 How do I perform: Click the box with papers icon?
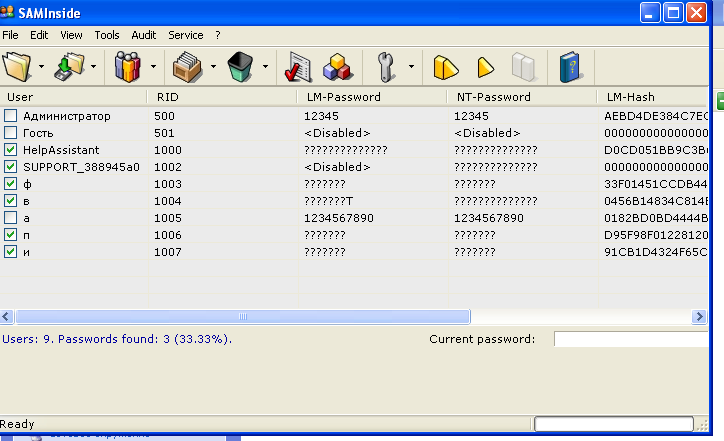(187, 67)
